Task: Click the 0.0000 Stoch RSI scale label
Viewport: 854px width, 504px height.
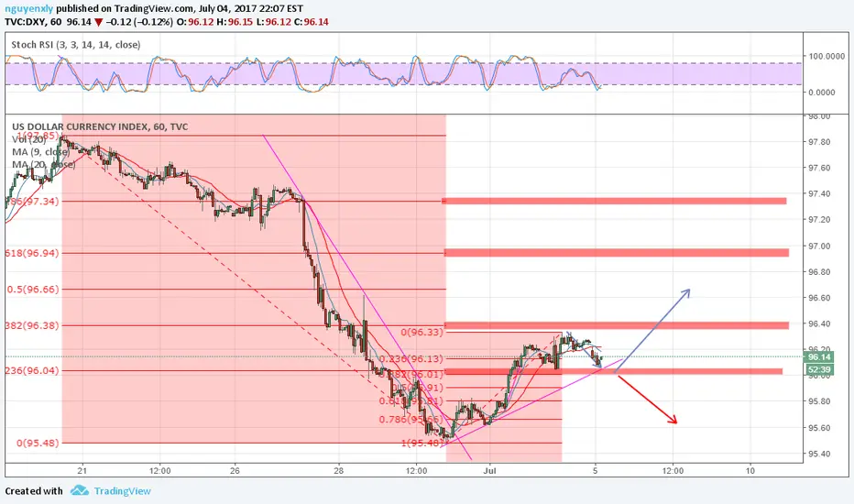Action: pos(822,93)
